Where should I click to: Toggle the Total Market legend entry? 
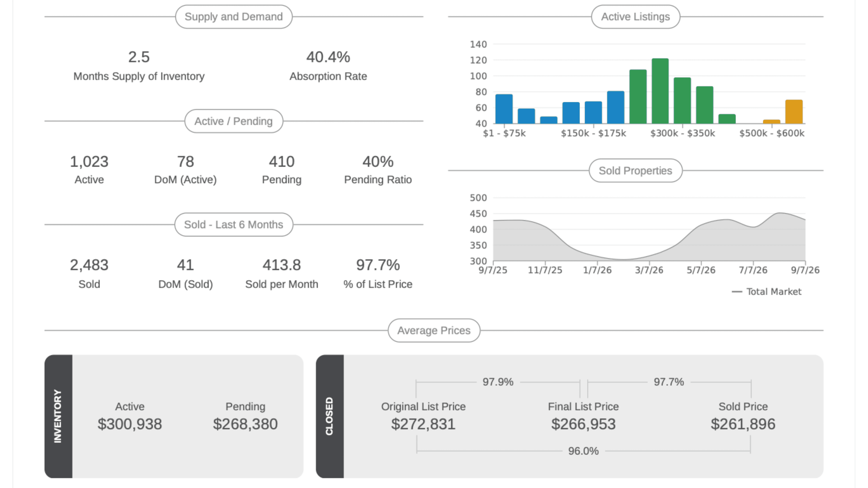click(x=766, y=292)
